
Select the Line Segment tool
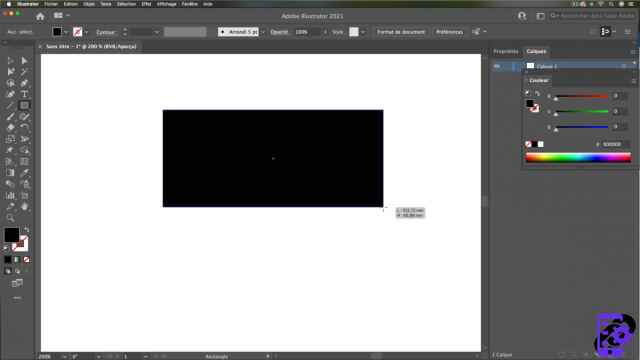pyautogui.click(x=10, y=106)
